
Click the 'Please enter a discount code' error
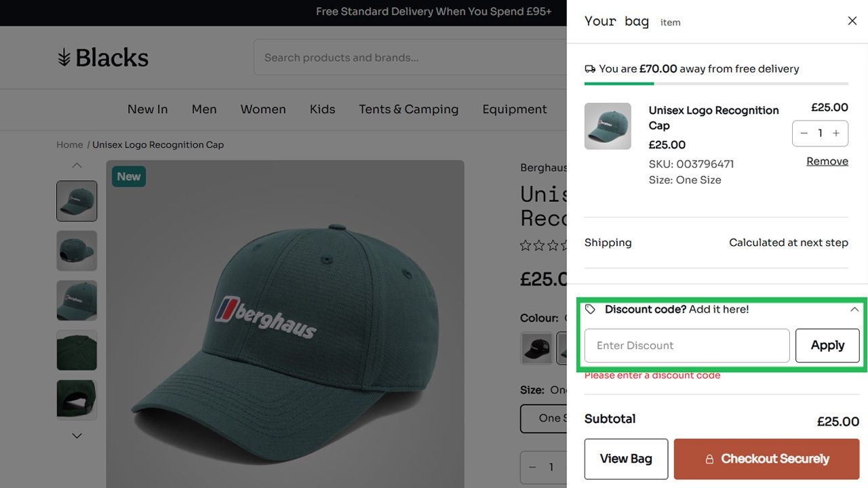tap(652, 375)
